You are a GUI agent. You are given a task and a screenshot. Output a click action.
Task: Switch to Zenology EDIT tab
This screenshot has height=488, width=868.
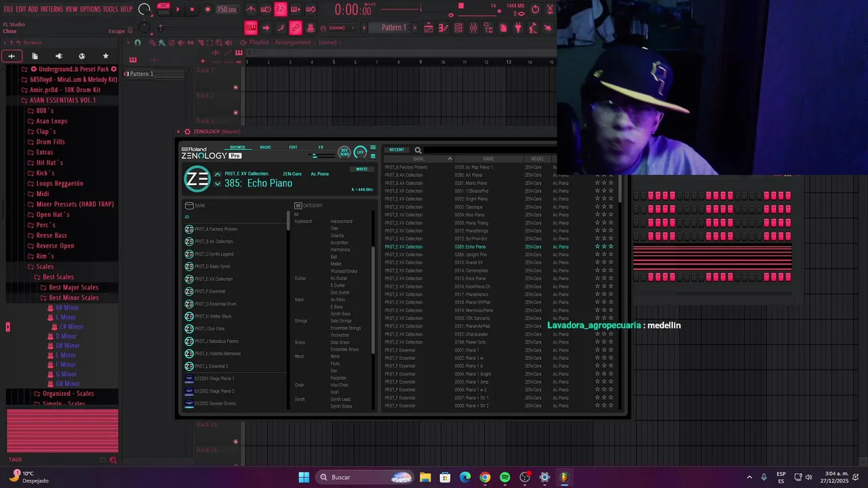pos(293,147)
